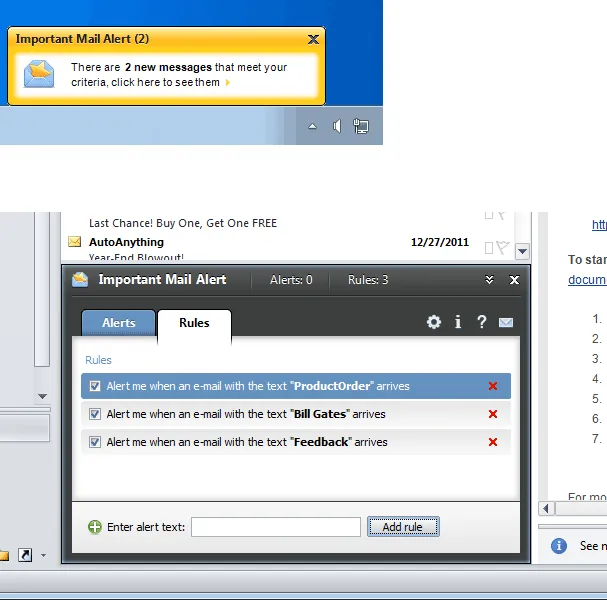Click green plus icon beside Enter alert text

(x=95, y=527)
